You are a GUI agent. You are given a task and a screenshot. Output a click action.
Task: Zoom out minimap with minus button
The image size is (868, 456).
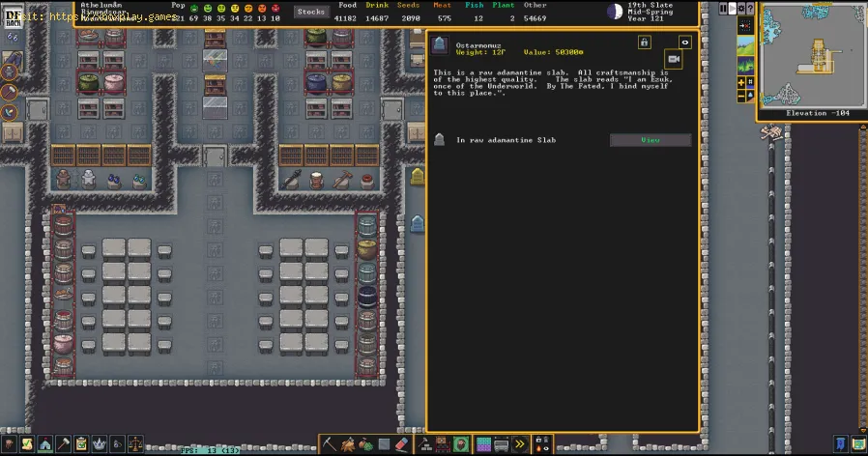(741, 96)
